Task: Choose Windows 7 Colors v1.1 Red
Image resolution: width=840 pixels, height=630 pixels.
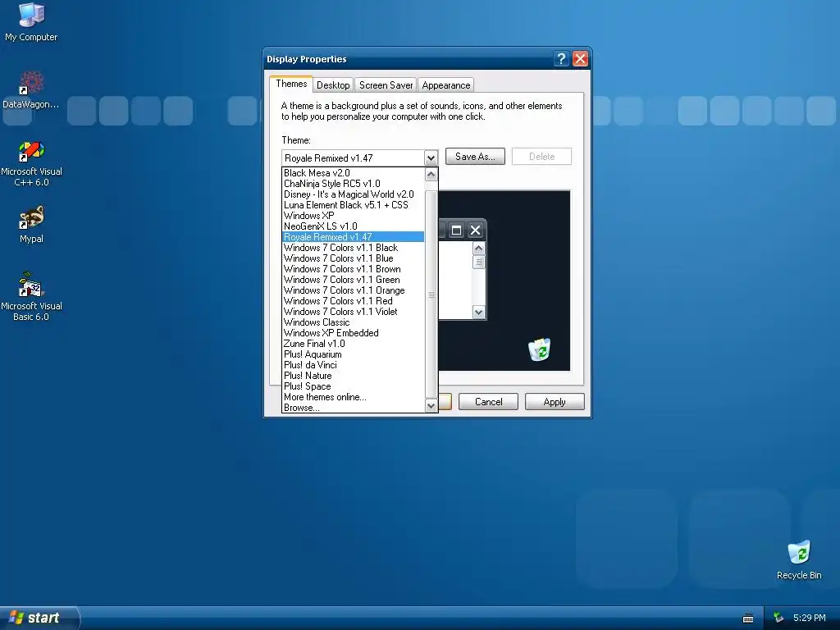Action: point(353,301)
